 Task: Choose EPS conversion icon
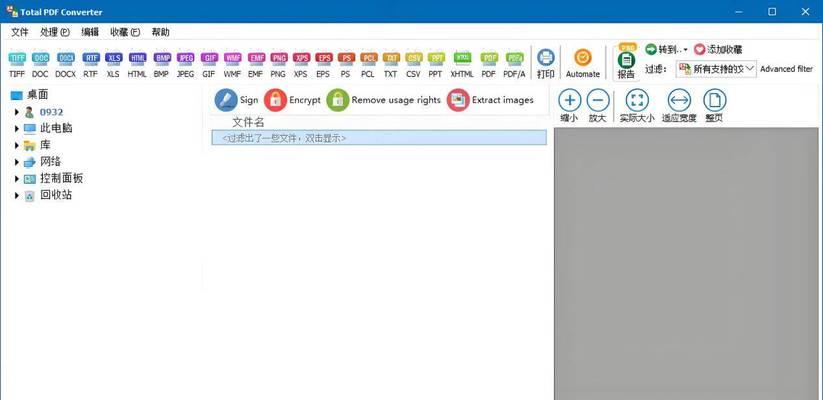[323, 64]
